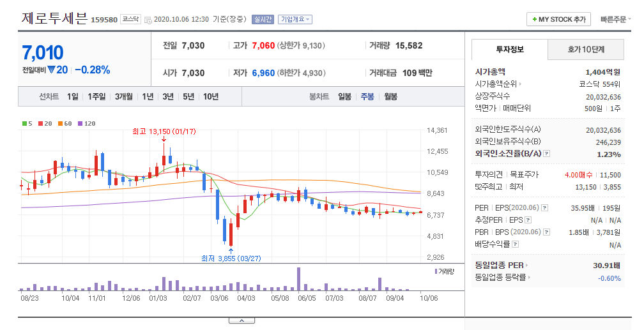Select the 1주일 line chart period
This screenshot has height=330, width=644.
pos(96,96)
